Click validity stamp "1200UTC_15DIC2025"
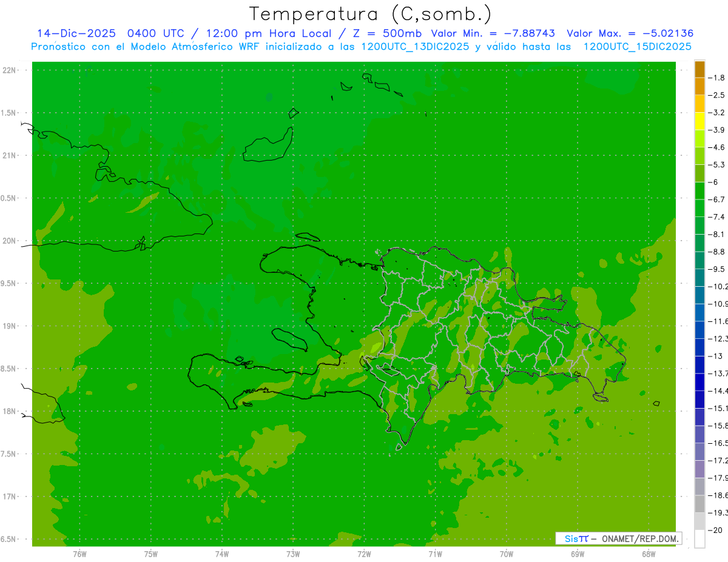The height and width of the screenshot is (562, 728). click(x=637, y=47)
